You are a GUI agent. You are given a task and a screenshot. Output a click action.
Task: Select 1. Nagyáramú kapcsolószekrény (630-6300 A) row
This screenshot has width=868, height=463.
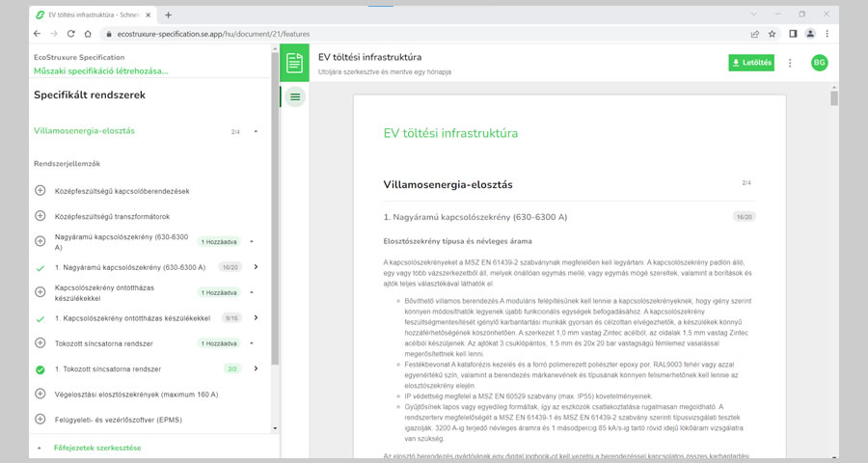point(148,267)
